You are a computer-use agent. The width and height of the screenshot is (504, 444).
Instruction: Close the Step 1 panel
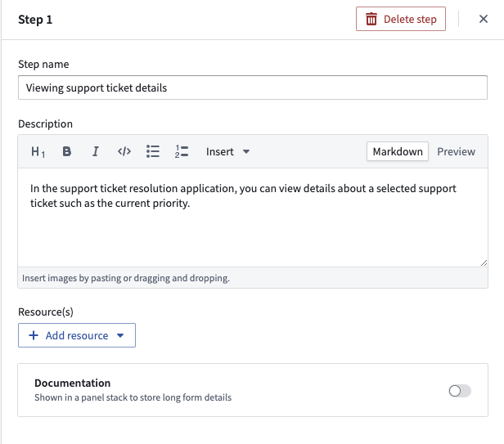coord(483,19)
